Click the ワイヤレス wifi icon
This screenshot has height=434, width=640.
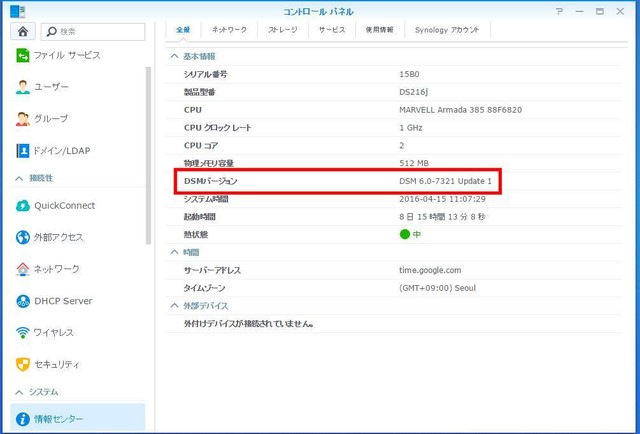pos(23,332)
